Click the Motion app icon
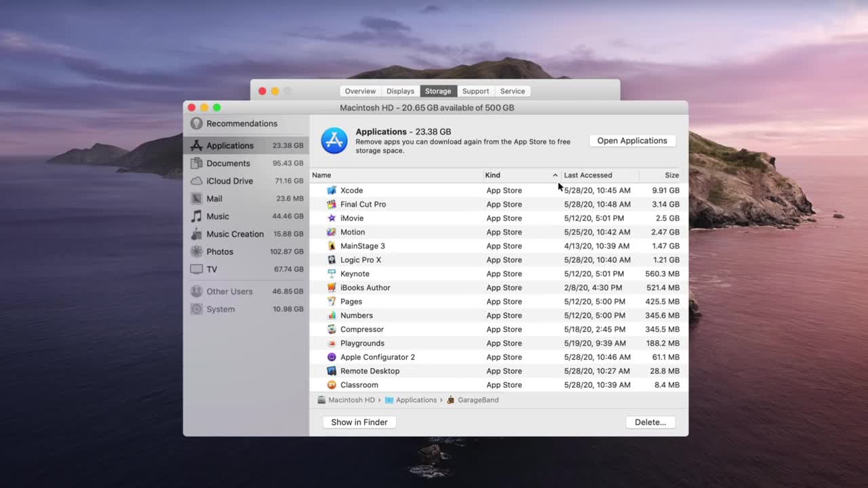The image size is (868, 488). (332, 232)
